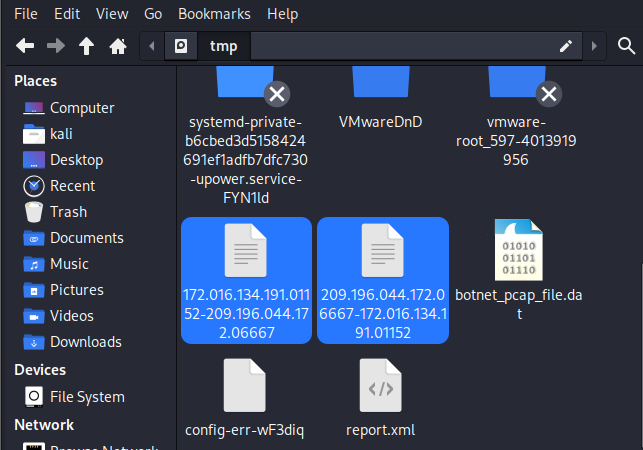Viewport: 643px width, 450px height.
Task: Click the kali home folder icon
Action: pyautogui.click(x=34, y=134)
